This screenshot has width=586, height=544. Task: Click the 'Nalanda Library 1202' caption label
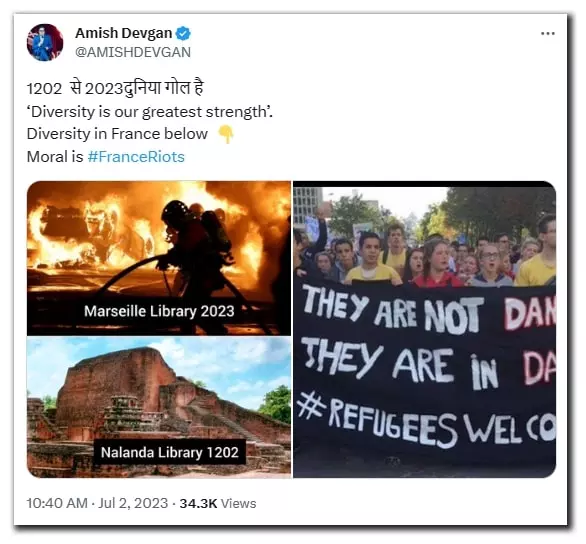169,452
